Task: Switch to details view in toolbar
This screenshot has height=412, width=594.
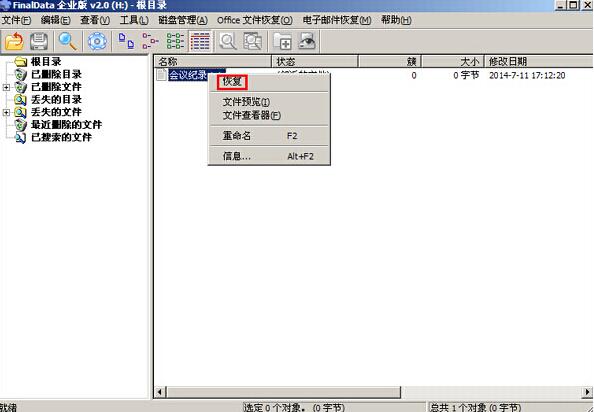Action: click(200, 41)
